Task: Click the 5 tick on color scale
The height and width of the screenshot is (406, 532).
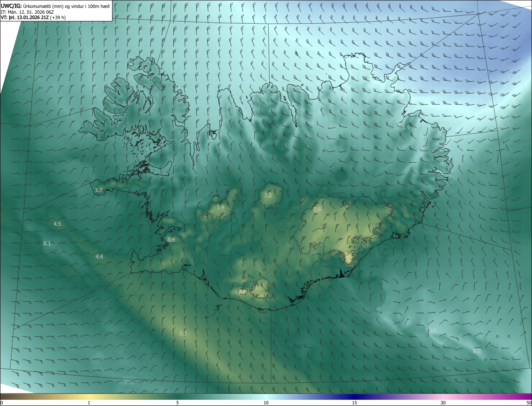Action: coord(177,403)
